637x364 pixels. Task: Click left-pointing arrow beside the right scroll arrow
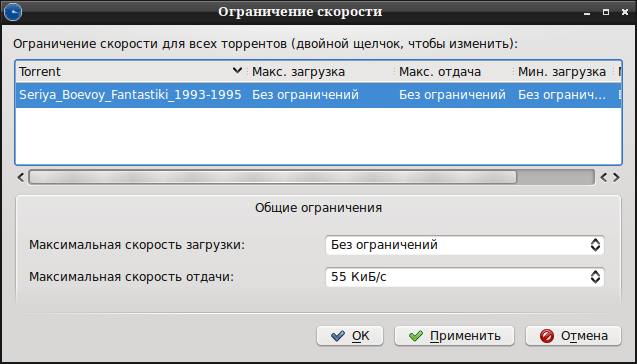tap(604, 178)
